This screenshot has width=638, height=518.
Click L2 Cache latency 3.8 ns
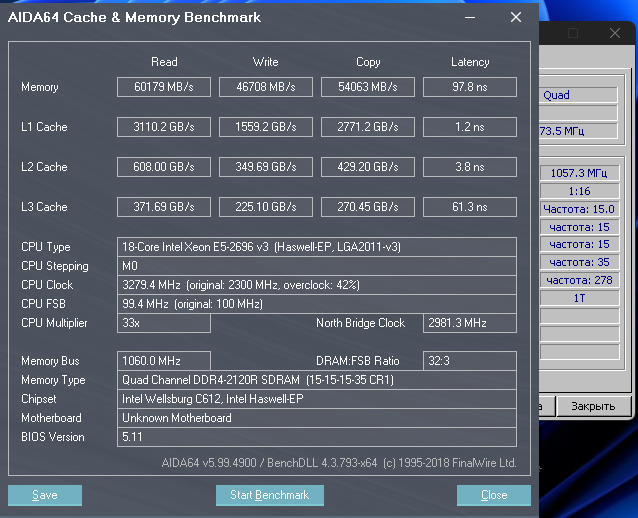tap(470, 167)
